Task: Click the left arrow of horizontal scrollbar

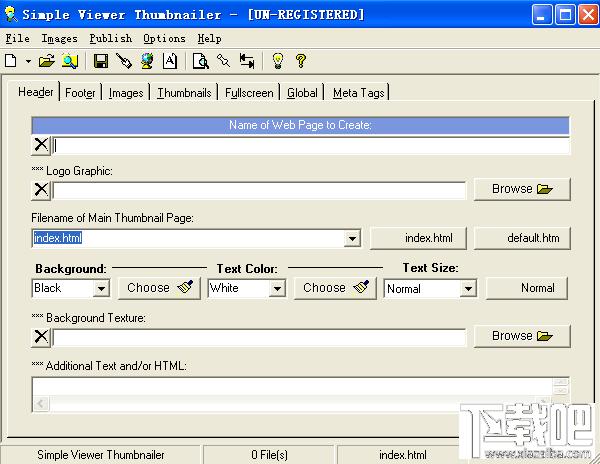Action: (41, 404)
